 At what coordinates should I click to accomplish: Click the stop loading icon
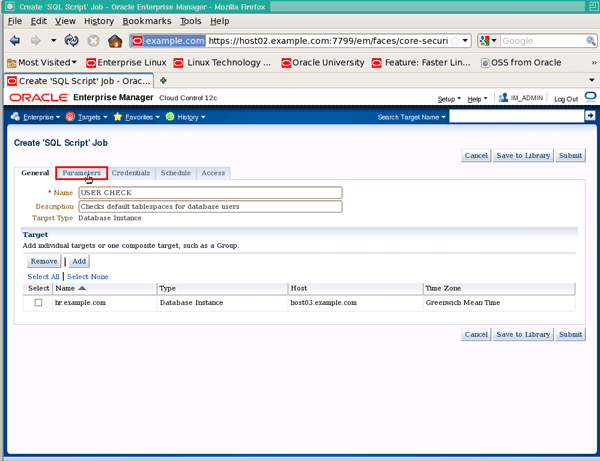coord(93,41)
